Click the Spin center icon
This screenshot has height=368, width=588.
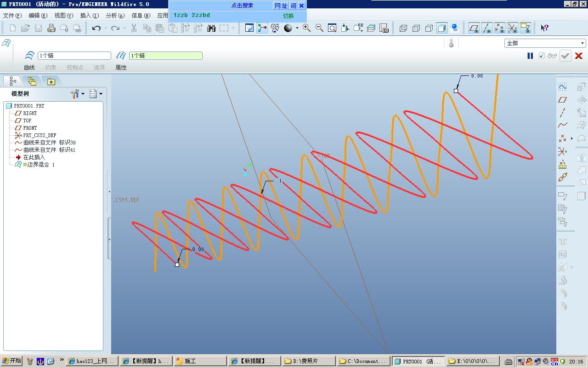click(x=262, y=28)
